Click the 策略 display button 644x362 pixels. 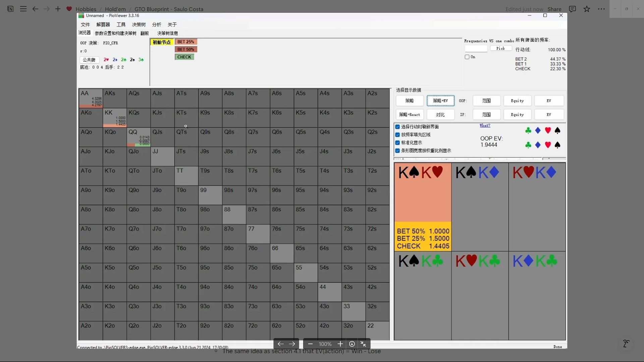[410, 101]
